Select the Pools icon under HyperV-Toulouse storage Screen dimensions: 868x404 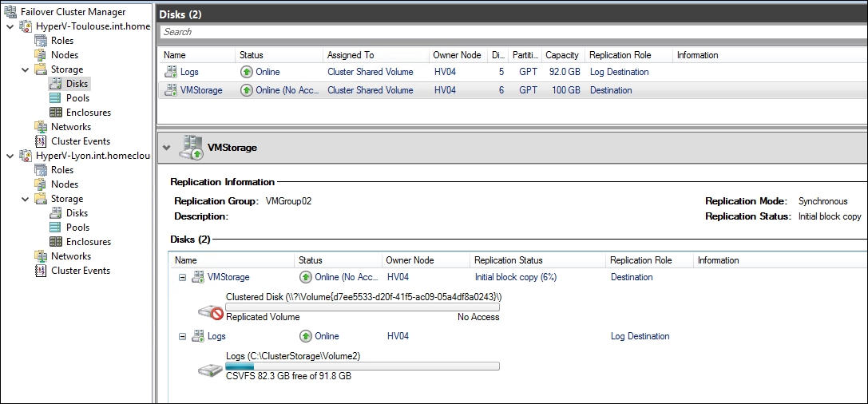click(56, 98)
